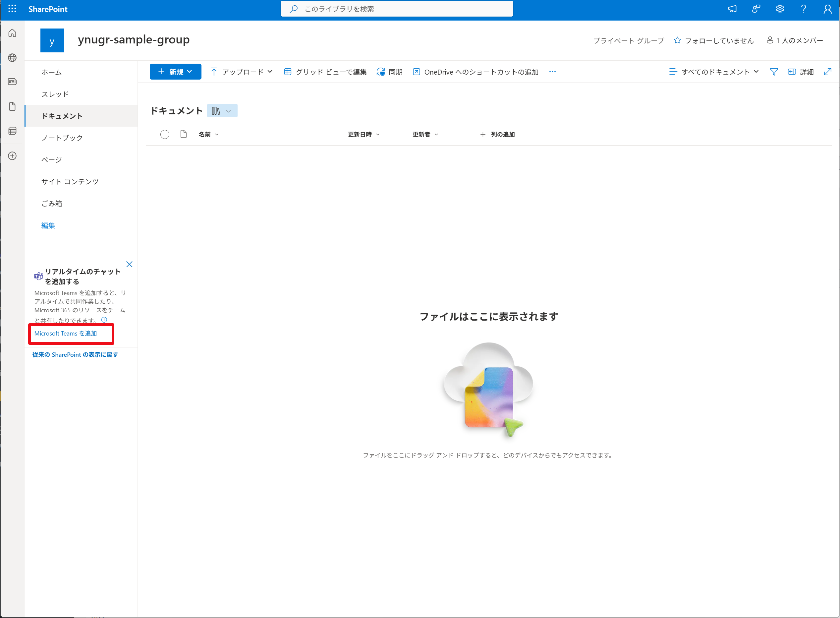The image size is (840, 618).
Task: Open the Create plus icon in left rail
Action: pos(12,156)
